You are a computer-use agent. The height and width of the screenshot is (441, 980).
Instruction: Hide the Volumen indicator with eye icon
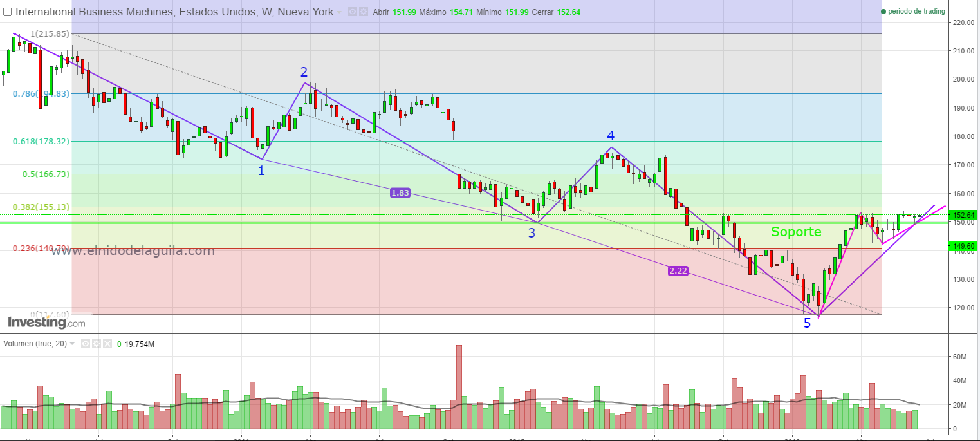click(86, 344)
